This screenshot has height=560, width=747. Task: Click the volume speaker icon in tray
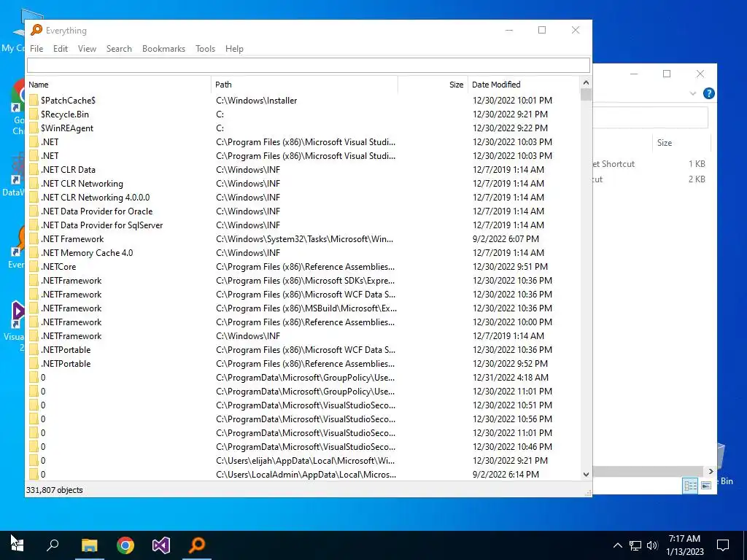[652, 545]
